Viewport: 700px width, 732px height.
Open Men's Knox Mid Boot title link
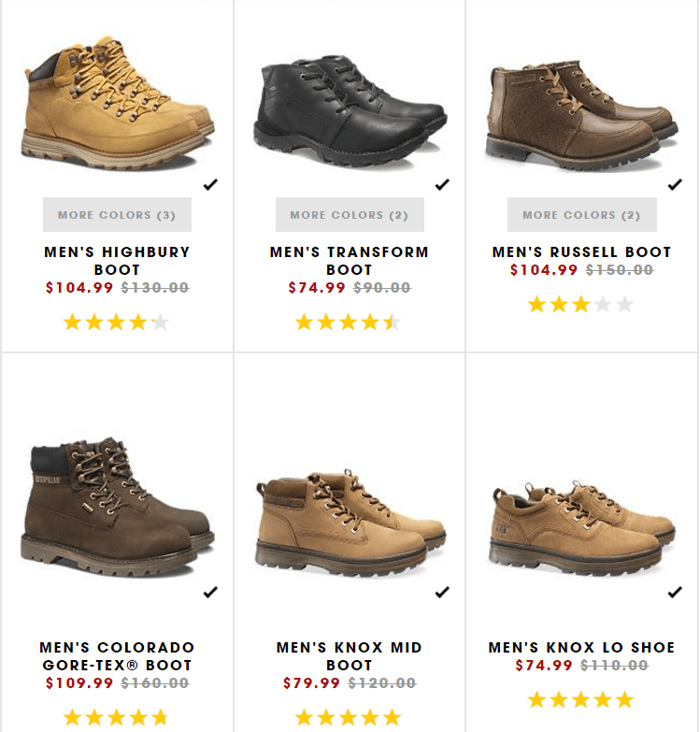click(x=350, y=656)
